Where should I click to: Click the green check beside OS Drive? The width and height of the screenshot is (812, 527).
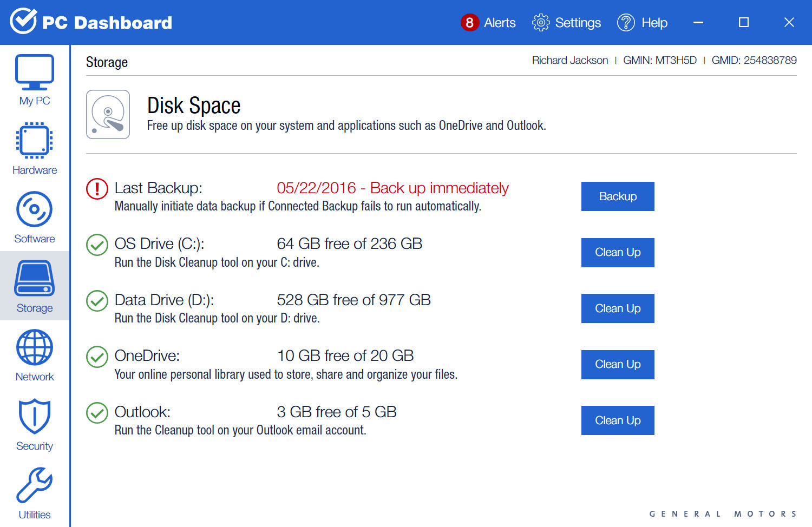pos(97,245)
